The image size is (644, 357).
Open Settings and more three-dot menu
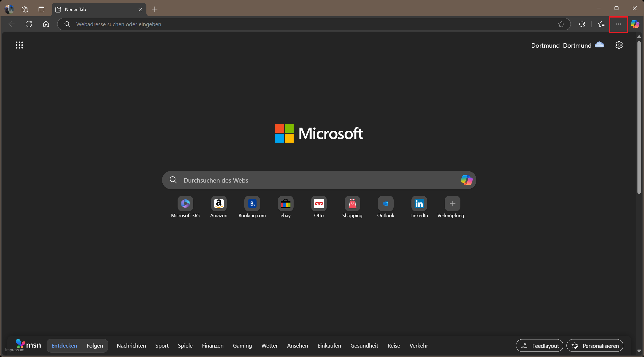(x=618, y=24)
